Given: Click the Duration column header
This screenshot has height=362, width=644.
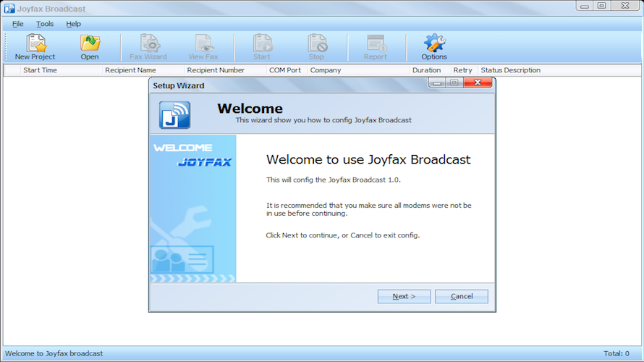Looking at the screenshot, I should click(430, 70).
